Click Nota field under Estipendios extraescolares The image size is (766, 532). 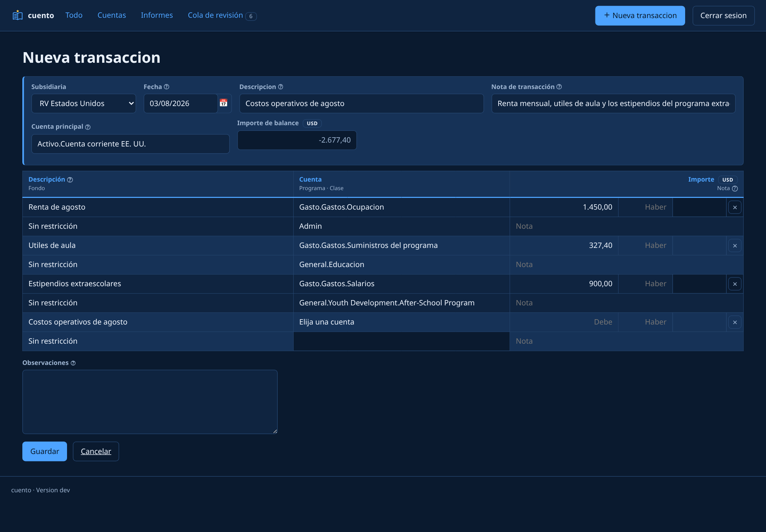point(626,303)
